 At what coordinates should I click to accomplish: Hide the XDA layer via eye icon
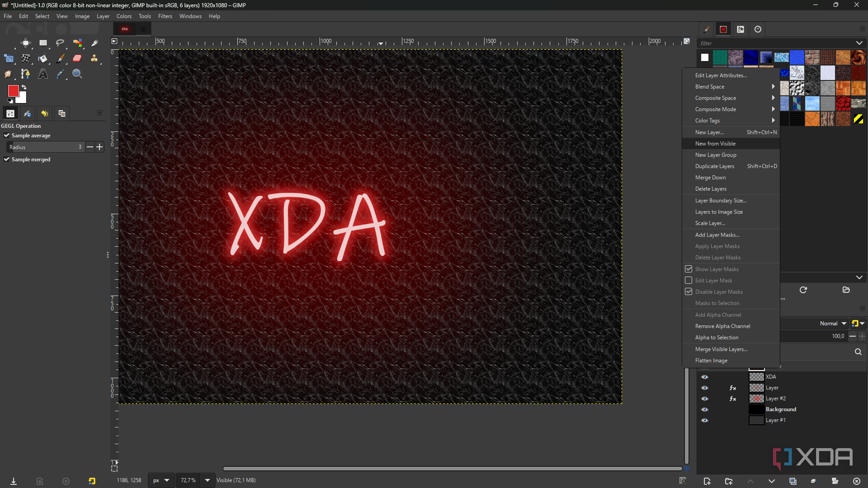coord(704,377)
